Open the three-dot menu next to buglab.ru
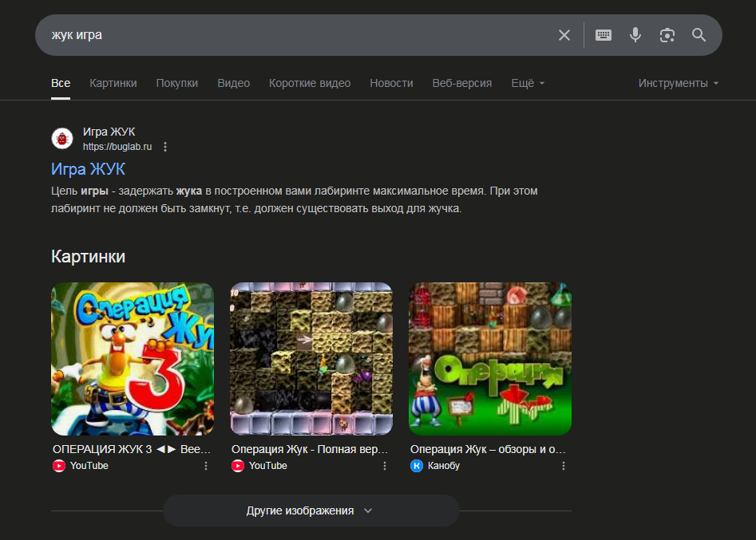 [x=165, y=147]
